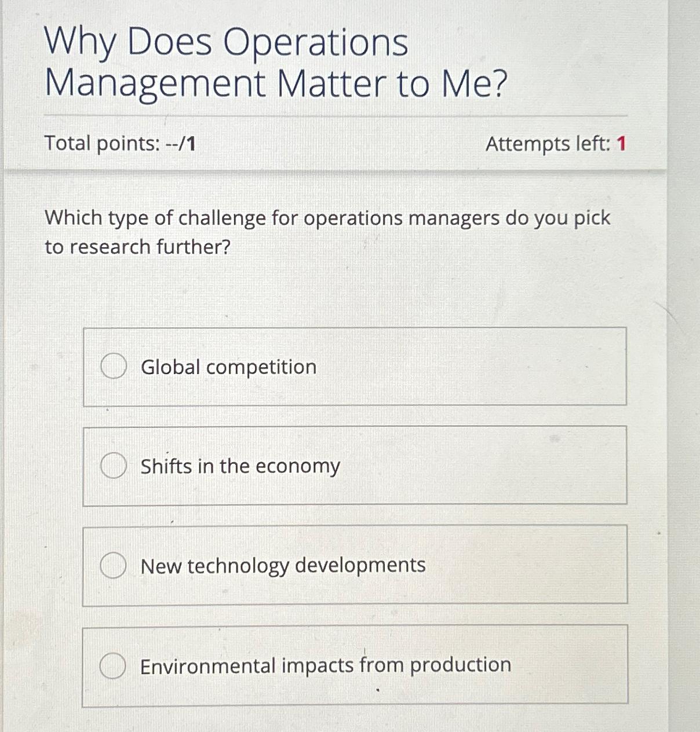Screen dimensions: 700x732
Task: Click the question text about operations managers
Action: (x=329, y=232)
